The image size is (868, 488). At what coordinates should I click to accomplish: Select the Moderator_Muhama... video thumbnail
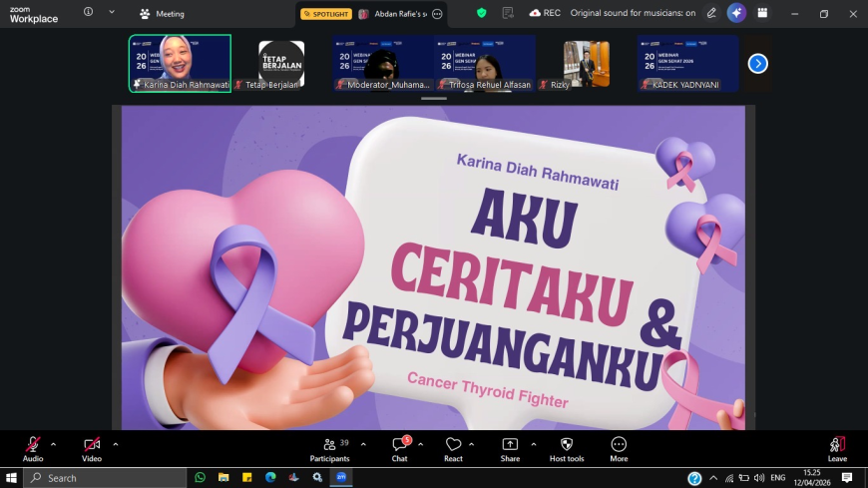[383, 63]
